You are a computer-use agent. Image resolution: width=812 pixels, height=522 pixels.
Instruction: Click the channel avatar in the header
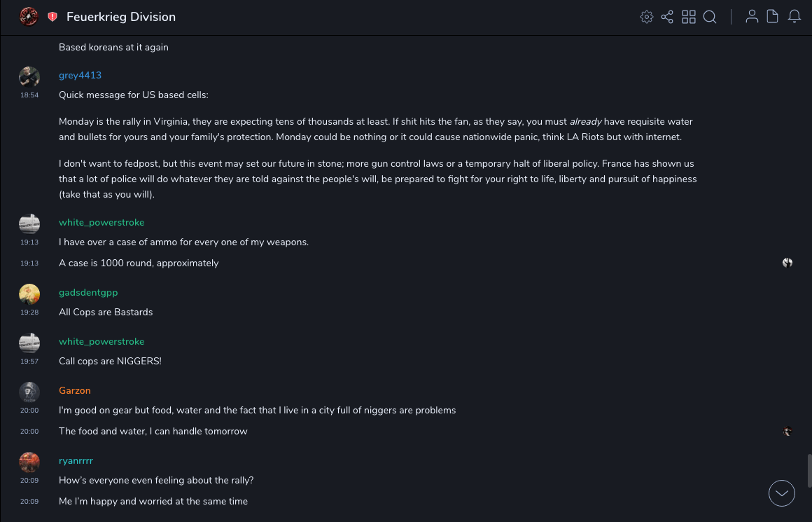[x=29, y=17]
